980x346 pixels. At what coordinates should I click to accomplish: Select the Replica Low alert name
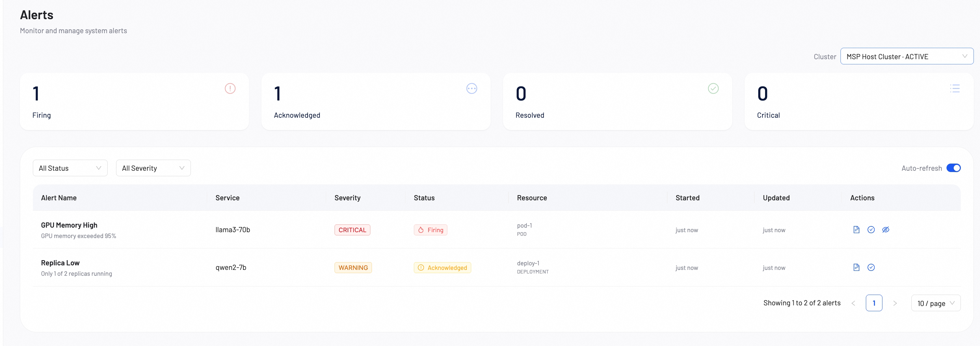click(60, 263)
